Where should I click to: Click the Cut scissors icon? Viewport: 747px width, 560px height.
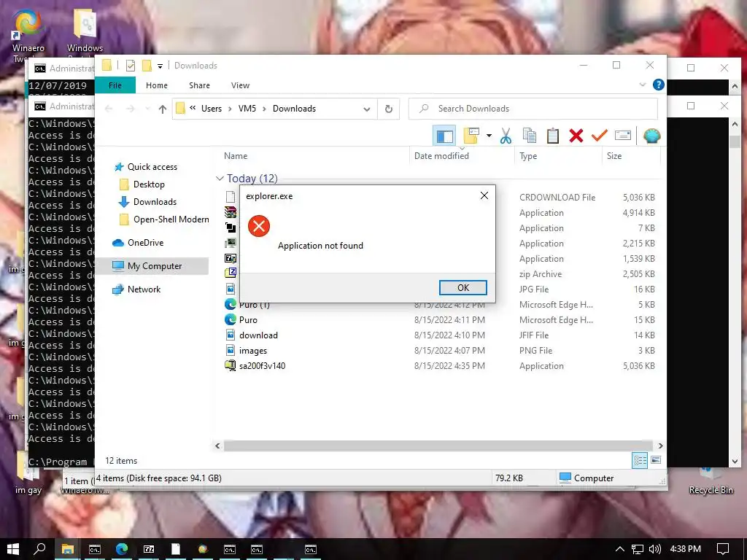pyautogui.click(x=506, y=136)
